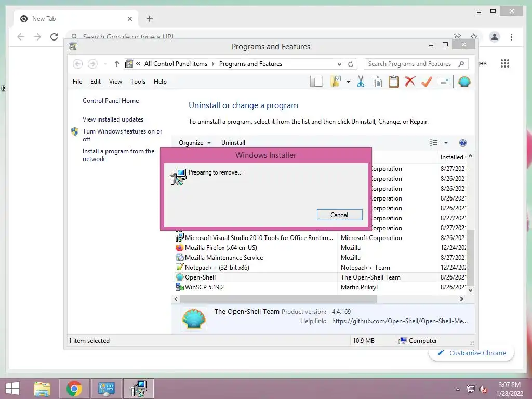Click the Copy toolbar icon
Screen dimensions: 532x399
tap(377, 82)
